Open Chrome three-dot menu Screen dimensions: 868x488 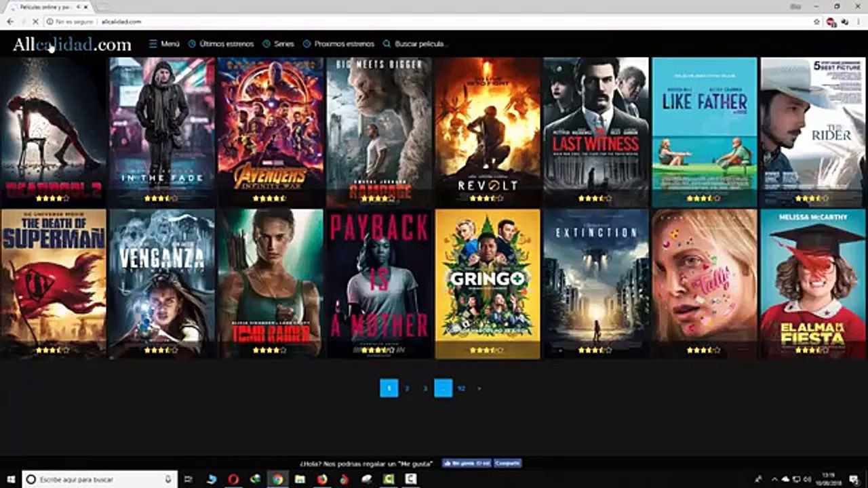coord(859,22)
